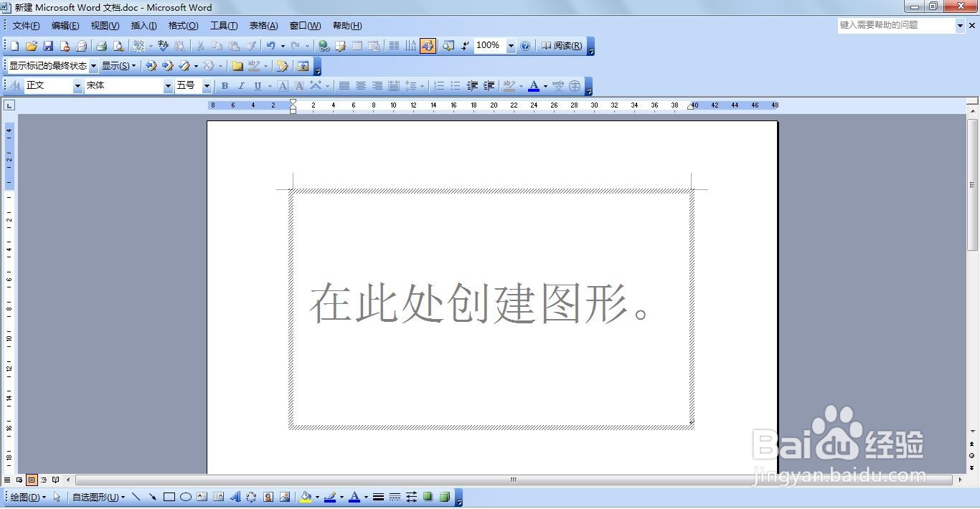980x509 pixels.
Task: Toggle Bold formatting
Action: pyautogui.click(x=225, y=86)
